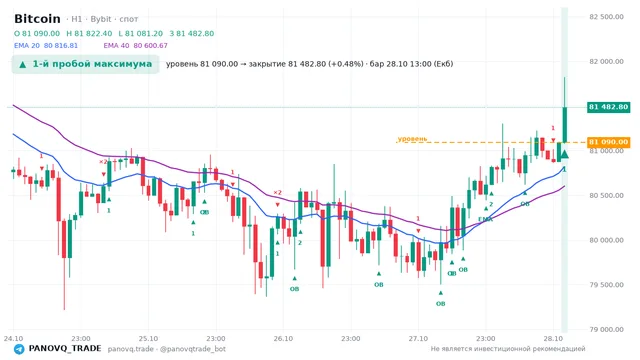Select the high value H 81 822.40

pyautogui.click(x=89, y=33)
